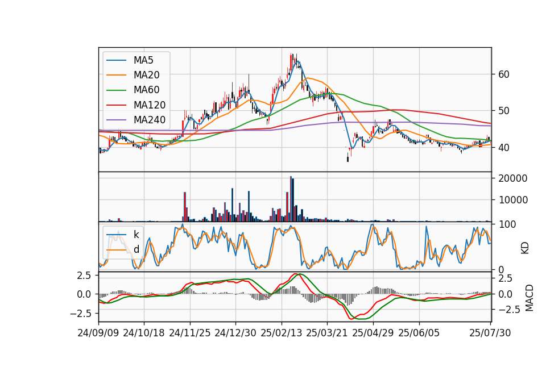Click the MA5 legend label
The width and height of the screenshot is (546, 392).
pos(143,60)
